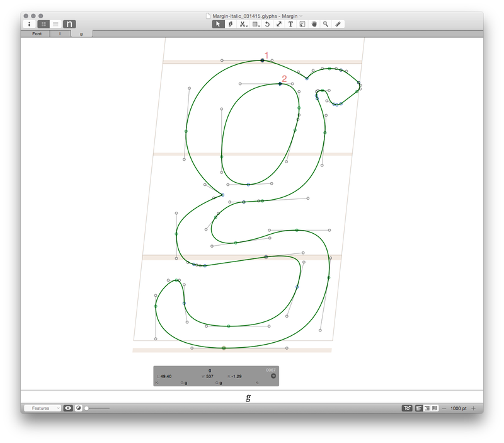Toggle the preview eye button

[68, 408]
